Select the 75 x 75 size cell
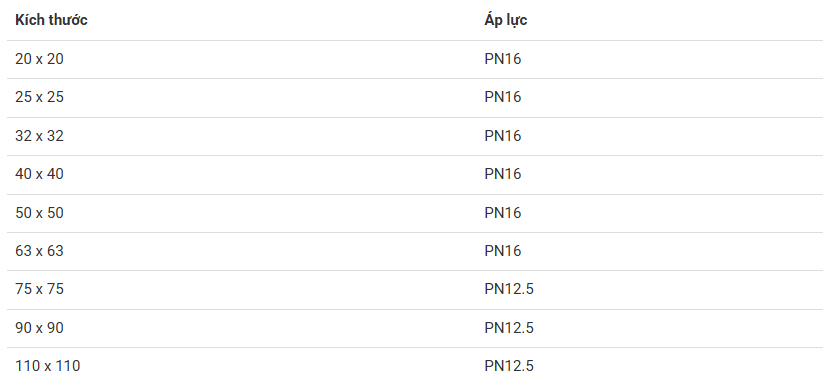This screenshot has width=833, height=387. click(39, 289)
